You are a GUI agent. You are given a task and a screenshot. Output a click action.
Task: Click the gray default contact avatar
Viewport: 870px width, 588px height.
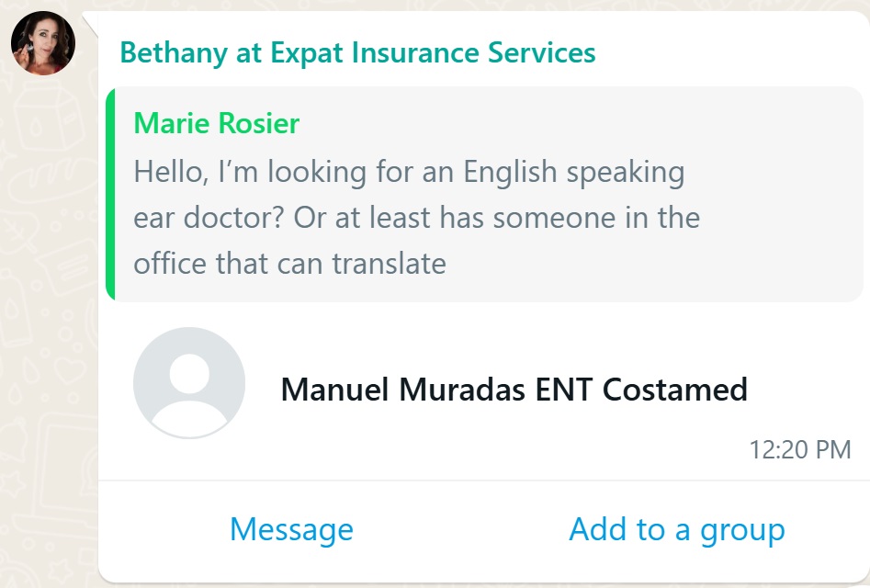(x=189, y=383)
